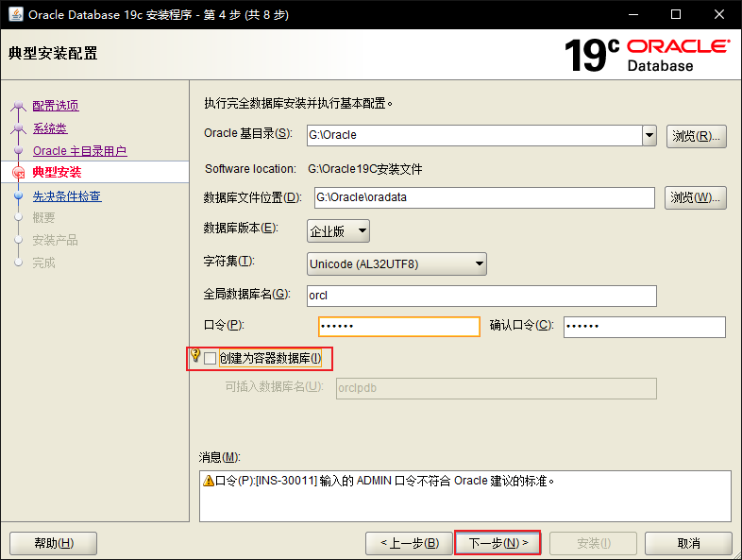The height and width of the screenshot is (560, 742).
Task: Jump to the 先决条件检查 step link
Action: pos(67,196)
